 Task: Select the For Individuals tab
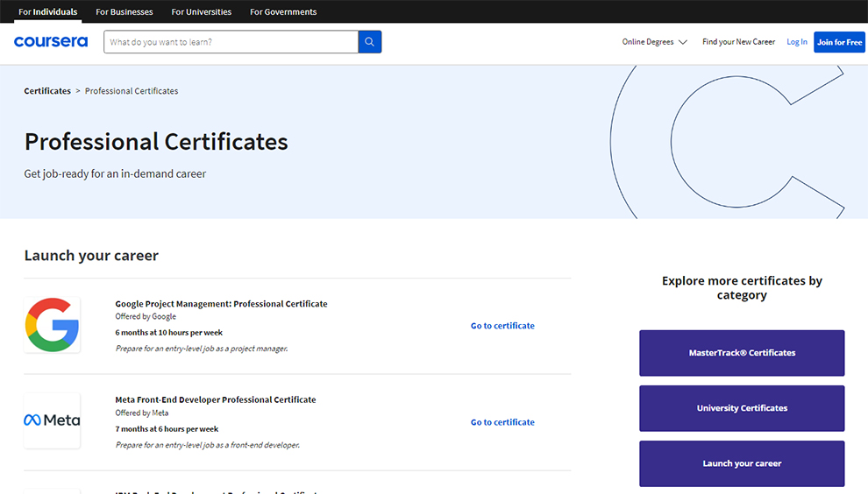coord(48,12)
